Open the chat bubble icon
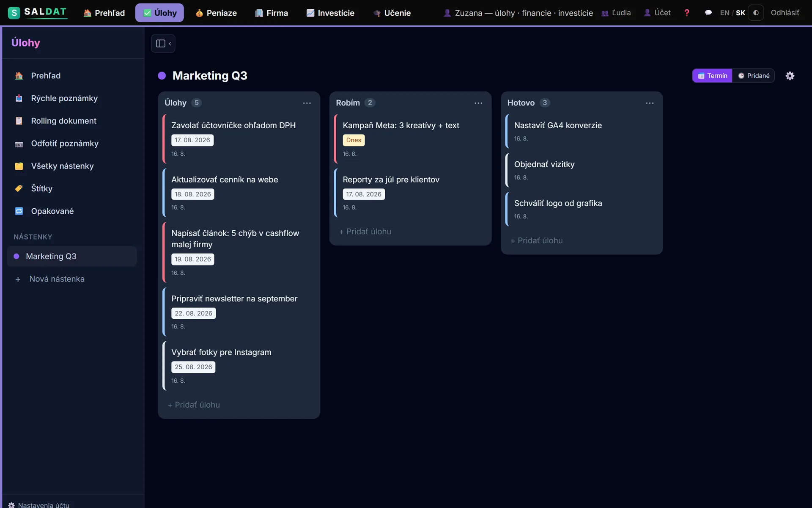Image resolution: width=812 pixels, height=508 pixels. pyautogui.click(x=708, y=13)
